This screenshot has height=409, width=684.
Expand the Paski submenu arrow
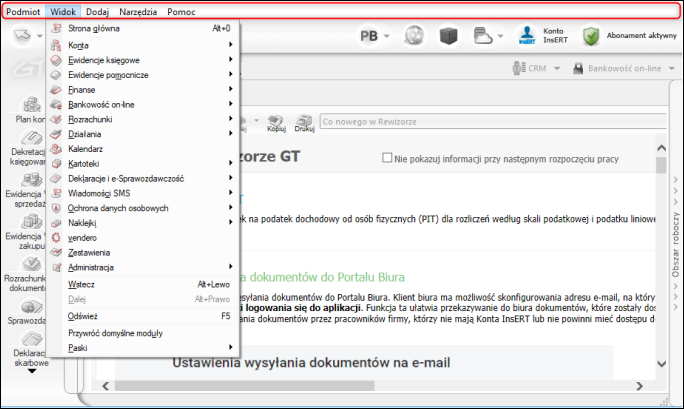pyautogui.click(x=230, y=348)
